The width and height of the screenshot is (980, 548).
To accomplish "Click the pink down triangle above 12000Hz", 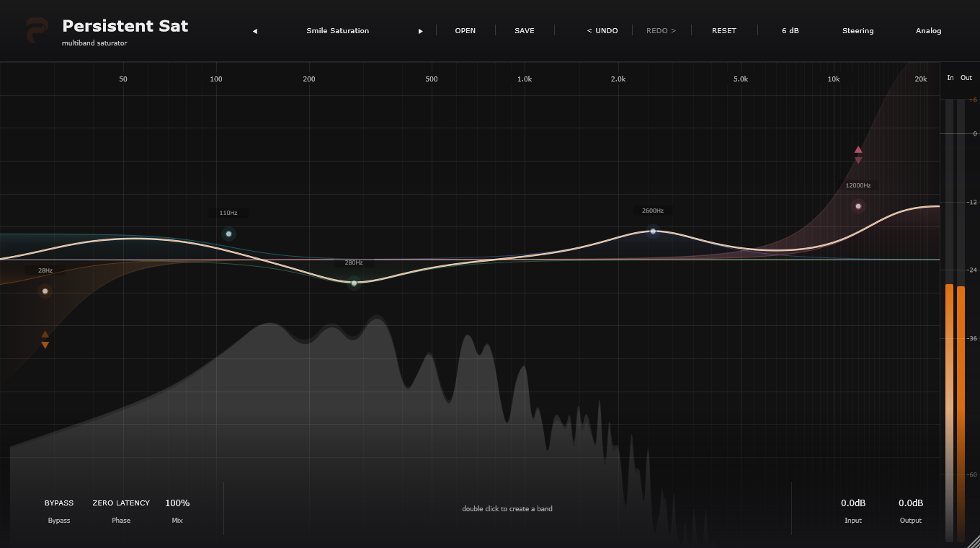I will (858, 161).
